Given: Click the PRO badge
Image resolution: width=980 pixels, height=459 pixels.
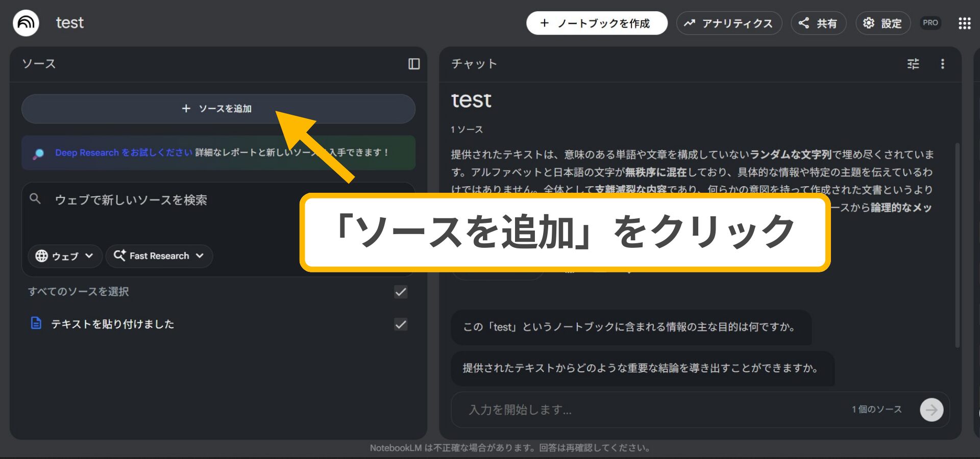Looking at the screenshot, I should click(930, 23).
